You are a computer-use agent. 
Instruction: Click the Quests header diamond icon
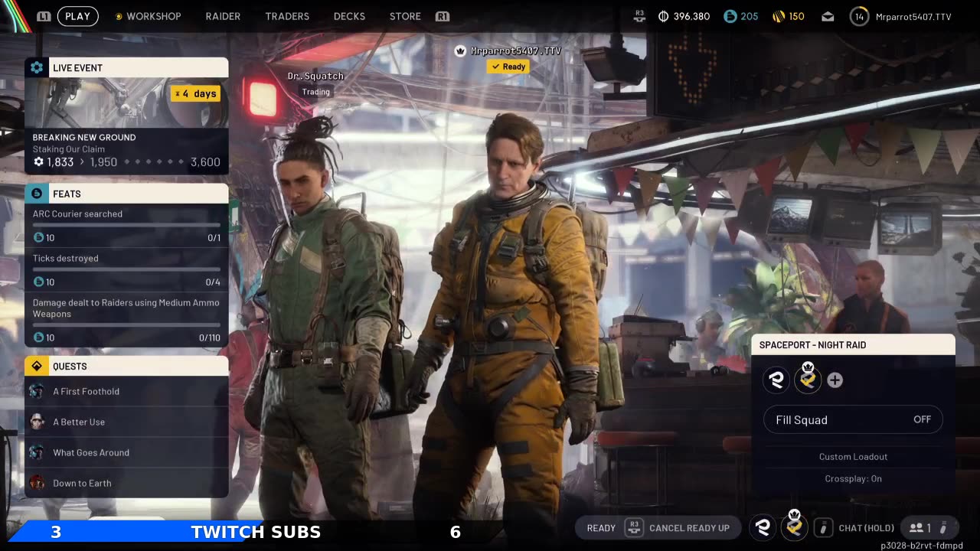(x=37, y=366)
